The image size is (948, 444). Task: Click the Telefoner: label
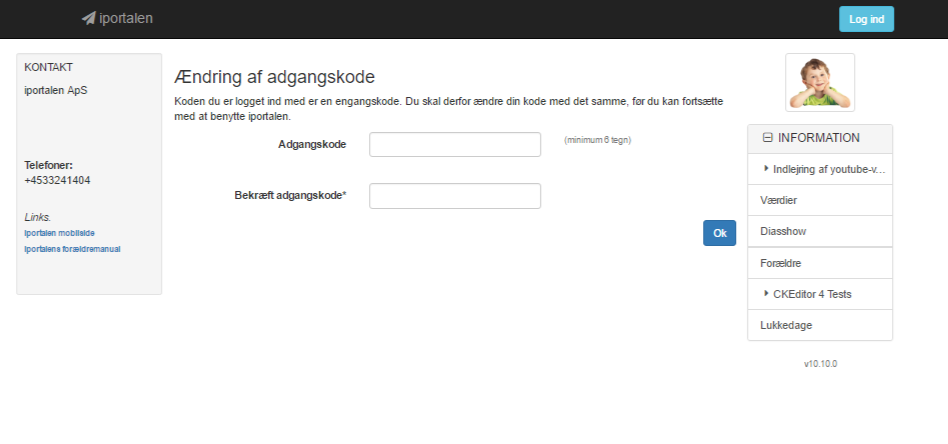point(48,165)
